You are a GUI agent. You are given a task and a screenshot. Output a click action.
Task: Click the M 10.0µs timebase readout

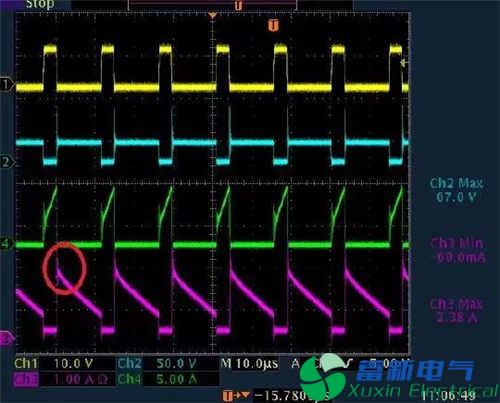pyautogui.click(x=249, y=363)
